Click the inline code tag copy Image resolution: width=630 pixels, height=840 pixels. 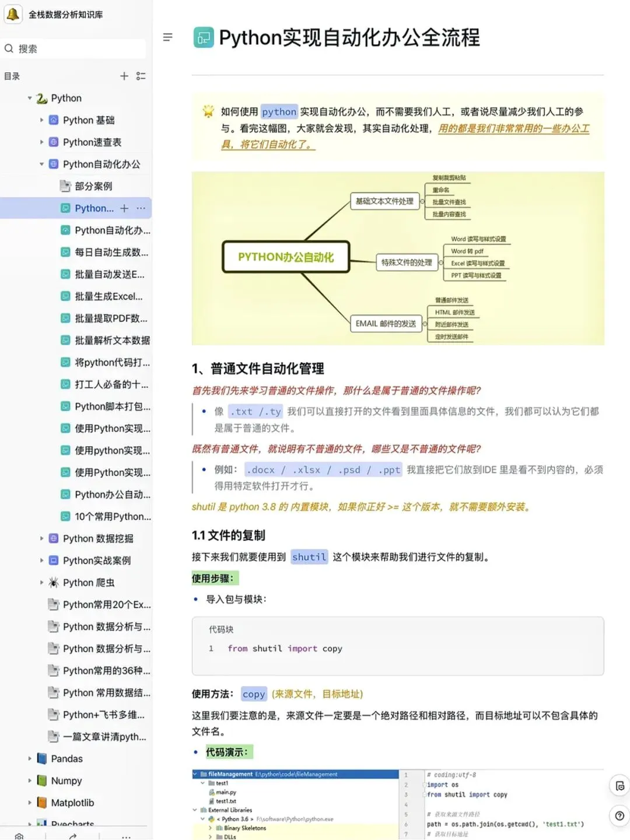point(254,694)
